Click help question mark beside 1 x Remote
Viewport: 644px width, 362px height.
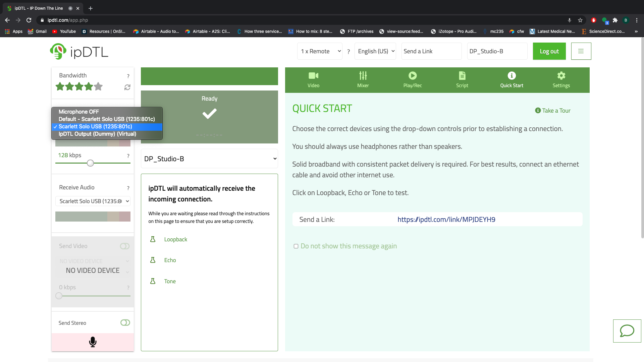point(348,52)
